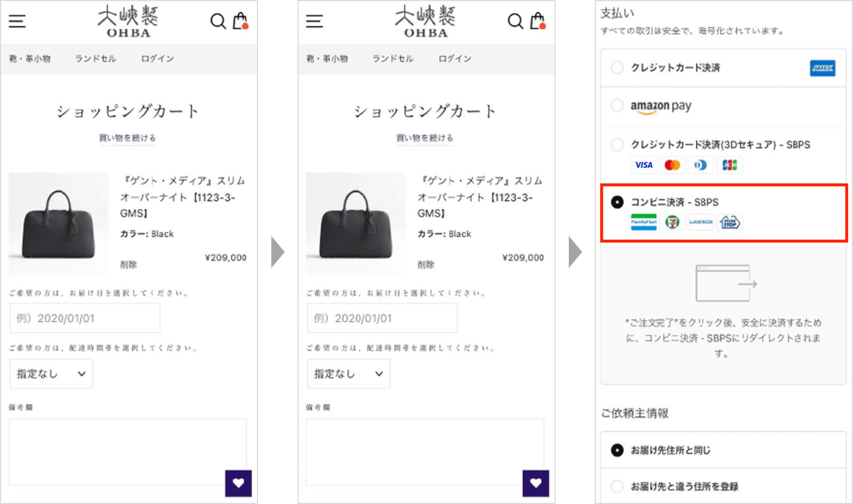The image size is (853, 504).
Task: Click the AMEX logo beside クレジットカード決済
Action: pos(823,68)
